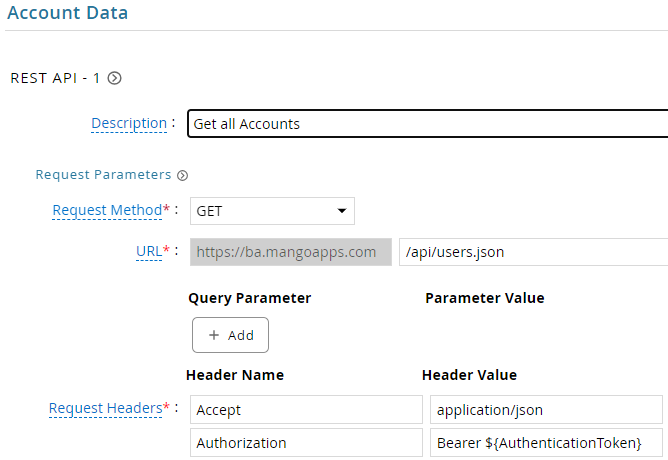Click the Header Value column heading
Screen dimensions: 668x460
pos(469,375)
